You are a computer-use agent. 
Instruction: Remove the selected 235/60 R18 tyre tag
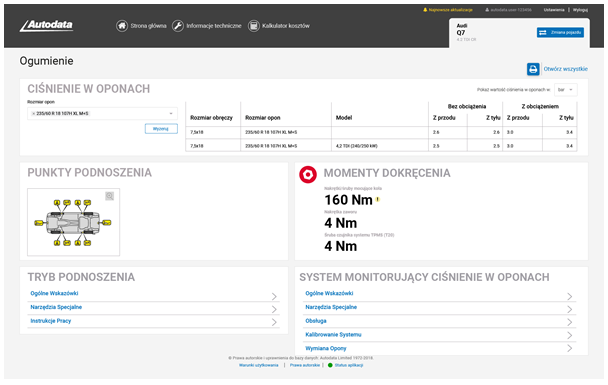(x=33, y=114)
